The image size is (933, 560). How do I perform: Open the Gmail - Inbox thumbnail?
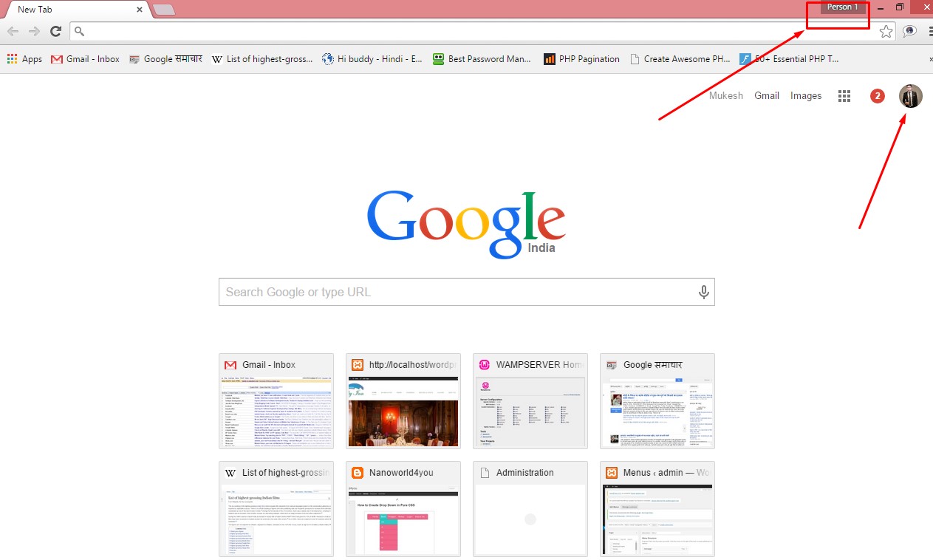click(276, 401)
